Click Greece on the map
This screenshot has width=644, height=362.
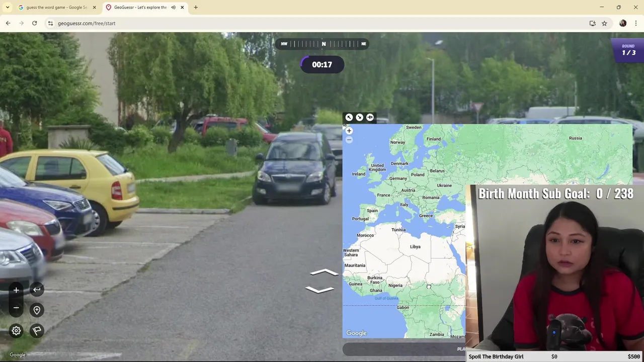(426, 216)
